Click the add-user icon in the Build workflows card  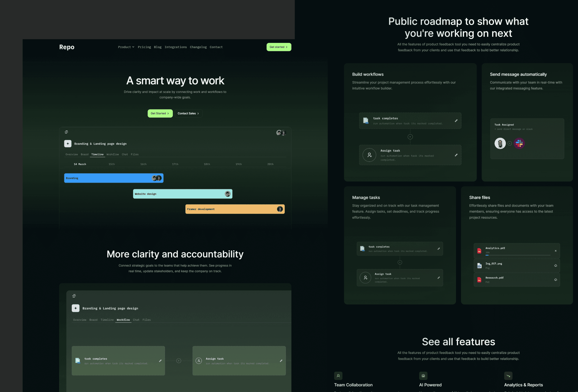point(369,155)
